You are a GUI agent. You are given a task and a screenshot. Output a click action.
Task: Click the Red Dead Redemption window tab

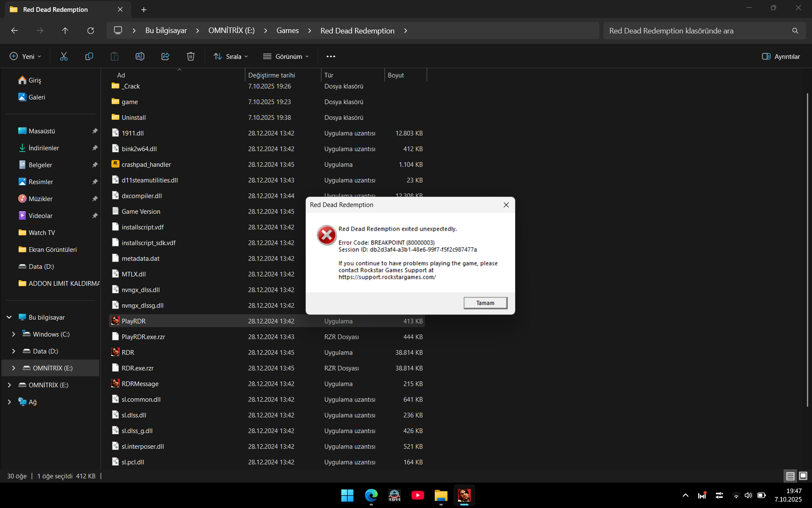click(x=68, y=9)
